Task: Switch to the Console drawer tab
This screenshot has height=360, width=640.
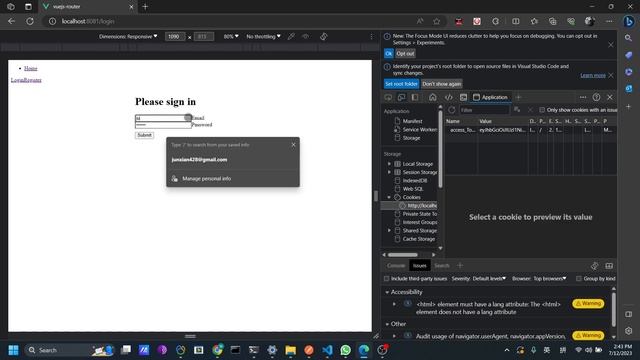Action: 396,266
